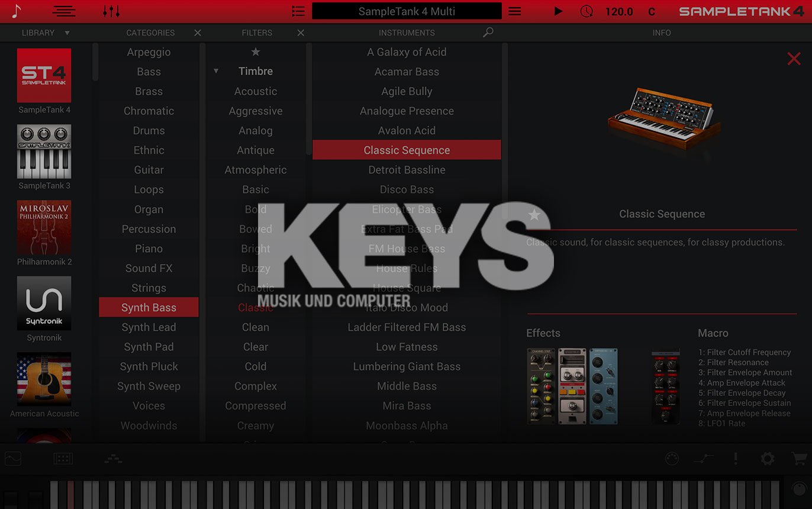Enable the favorites star filter
This screenshot has width=812, height=509.
point(256,52)
